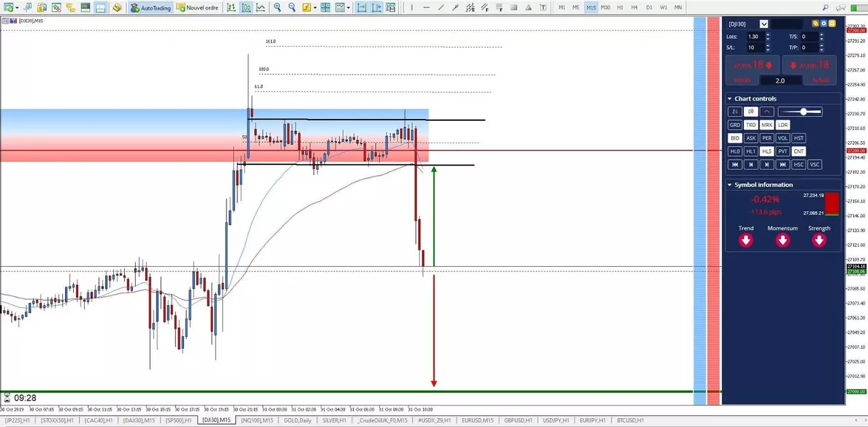The width and height of the screenshot is (868, 427).
Task: Open the NQ100,M15 chart tab
Action: pos(257,420)
